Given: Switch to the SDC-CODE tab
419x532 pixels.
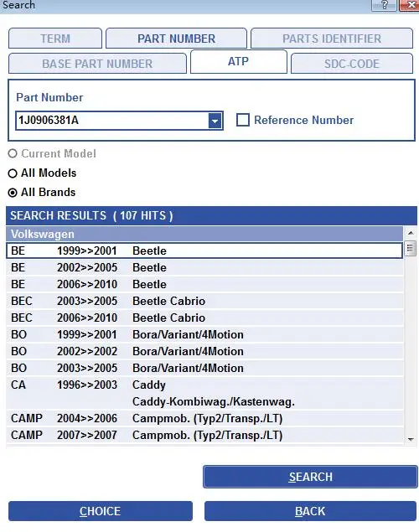Looking at the screenshot, I should (352, 64).
